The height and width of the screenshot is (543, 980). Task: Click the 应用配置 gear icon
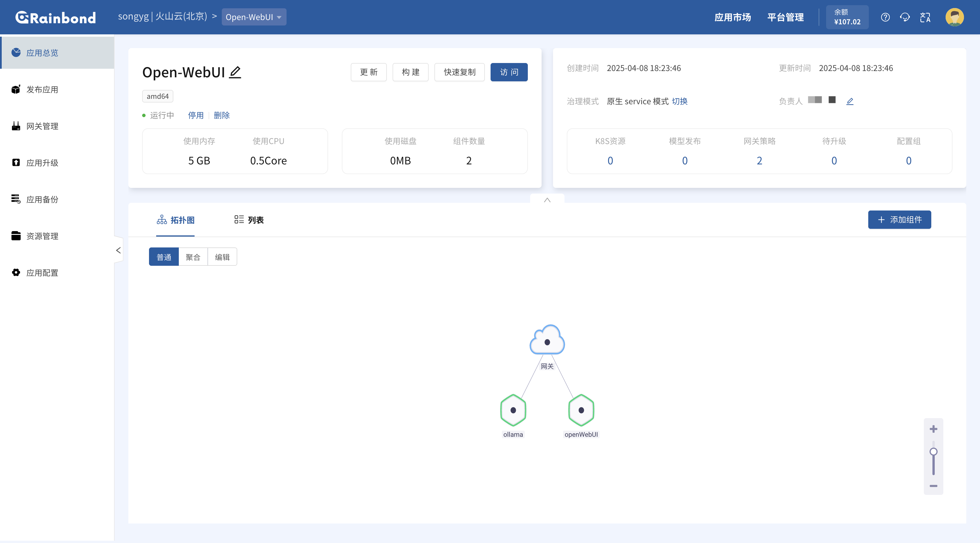[16, 273]
